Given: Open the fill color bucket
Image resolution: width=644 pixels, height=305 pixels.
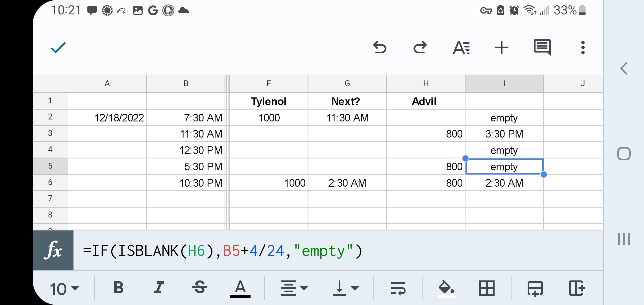Looking at the screenshot, I should click(x=446, y=288).
